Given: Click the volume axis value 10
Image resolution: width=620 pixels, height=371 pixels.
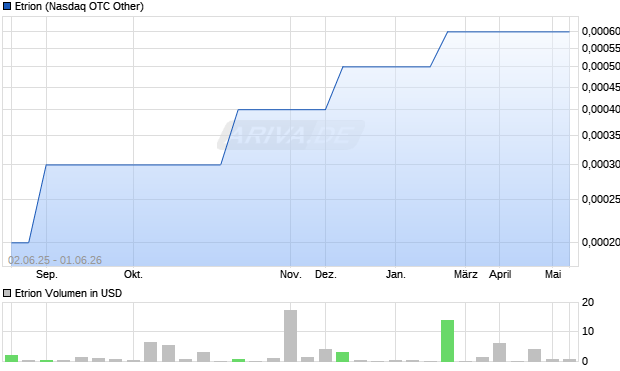Looking at the screenshot, I should (x=588, y=331).
